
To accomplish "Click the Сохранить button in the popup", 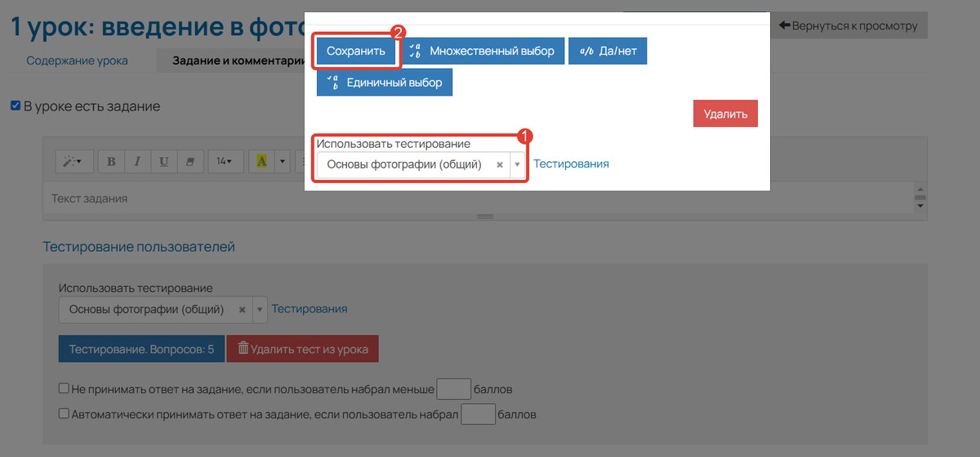I will point(355,51).
